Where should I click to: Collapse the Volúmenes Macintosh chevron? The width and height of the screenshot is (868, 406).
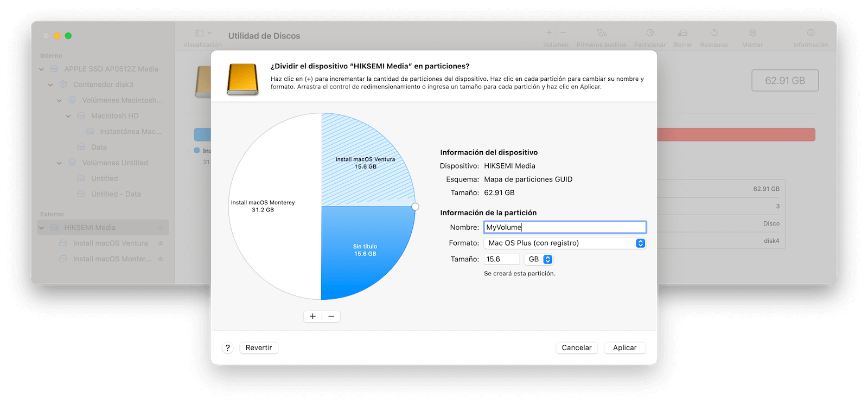tap(60, 100)
